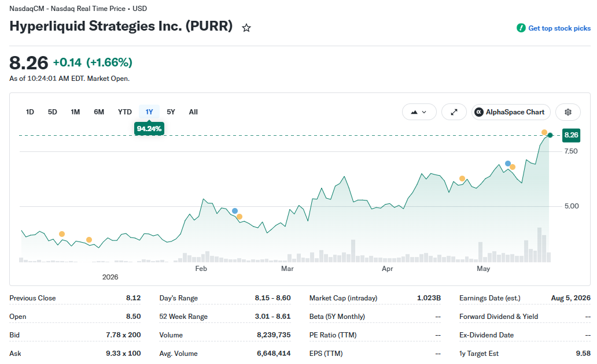597x364 pixels.
Task: Click the Ex-Dividend Date label
Action: click(487, 335)
